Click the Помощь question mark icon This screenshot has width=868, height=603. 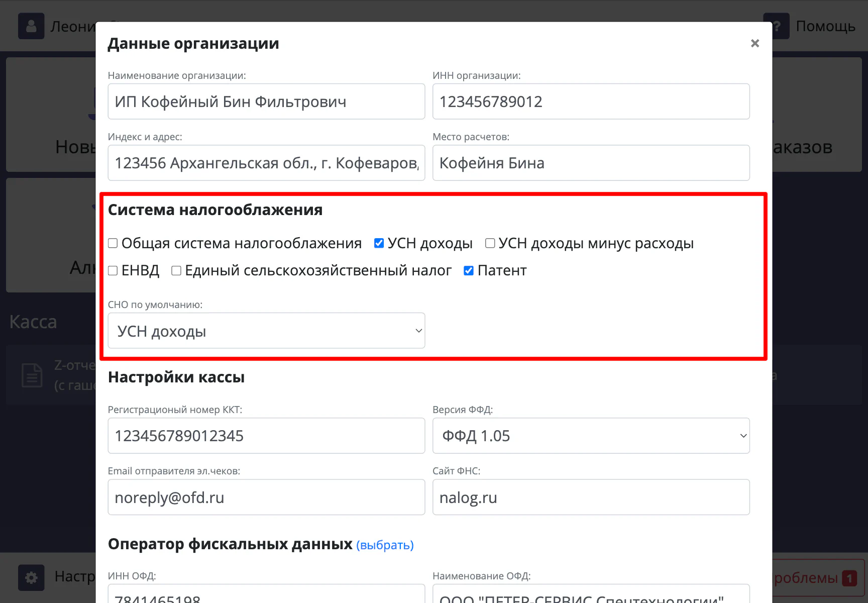point(777,26)
